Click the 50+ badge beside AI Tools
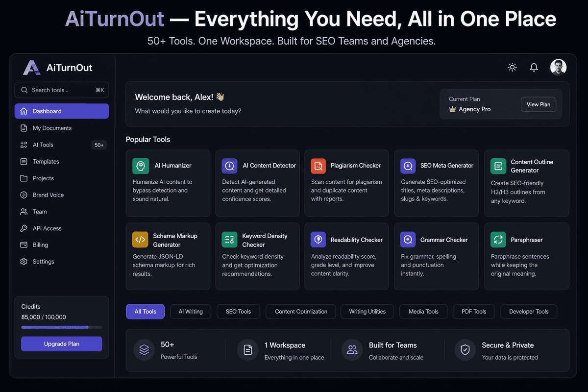 [99, 145]
